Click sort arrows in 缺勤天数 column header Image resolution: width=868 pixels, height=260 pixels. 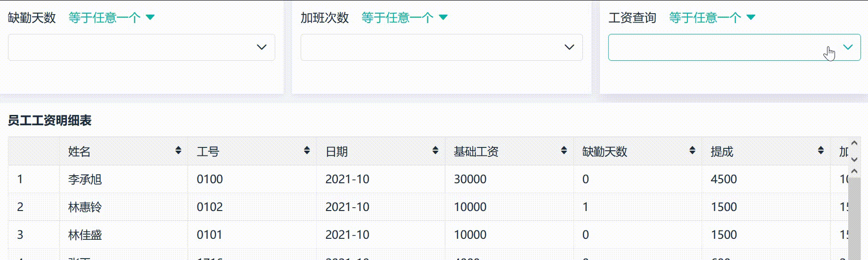pos(692,150)
